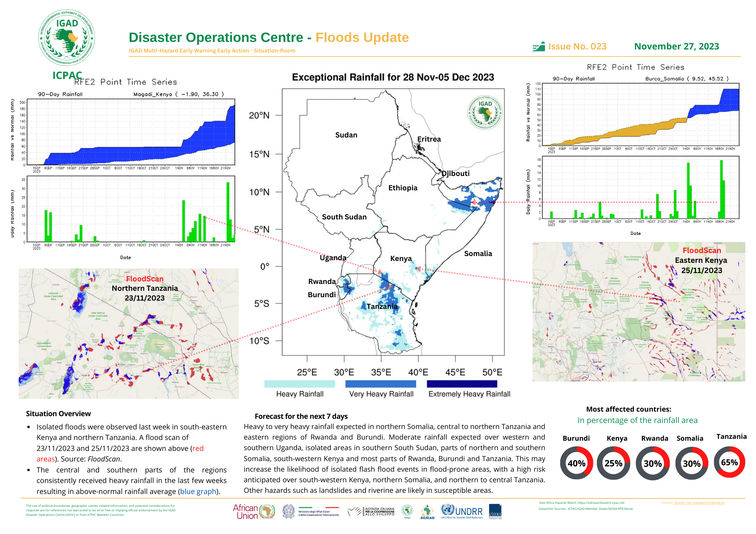Click the African Union logo in footer
The image size is (756, 534).
click(x=254, y=512)
